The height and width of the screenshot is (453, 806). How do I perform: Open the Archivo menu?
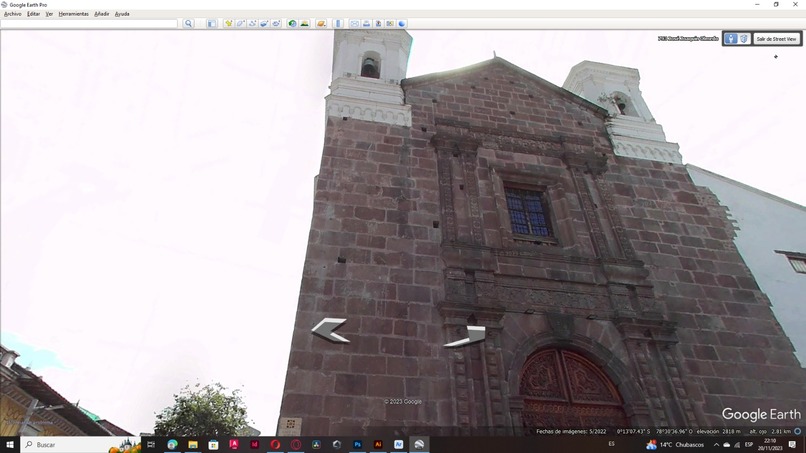click(x=13, y=14)
